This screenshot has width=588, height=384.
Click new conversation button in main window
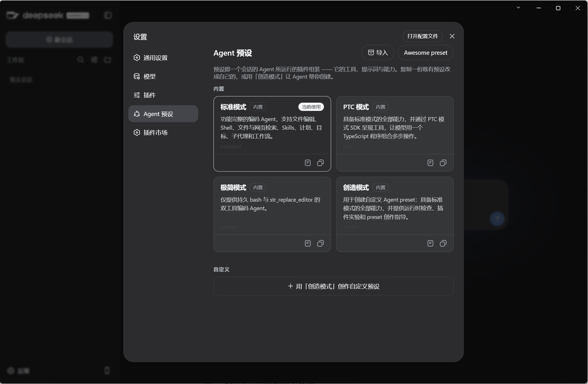coord(59,39)
